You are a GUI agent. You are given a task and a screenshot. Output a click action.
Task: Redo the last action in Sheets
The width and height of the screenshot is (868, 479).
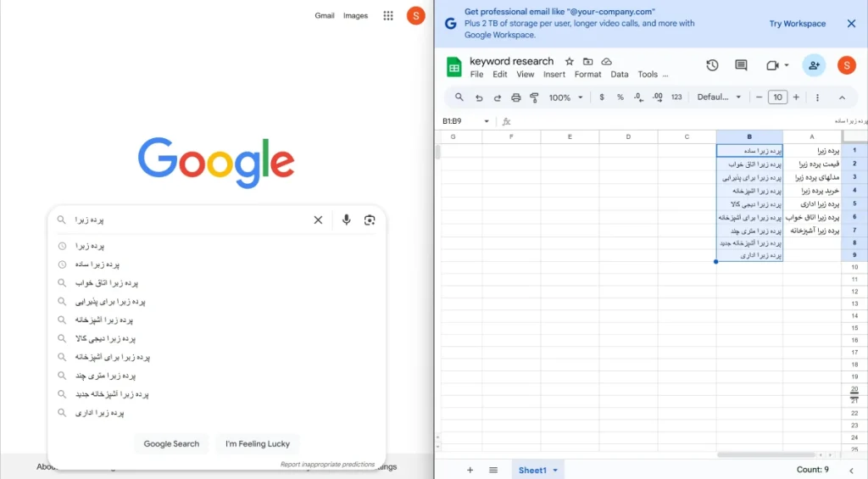click(497, 97)
